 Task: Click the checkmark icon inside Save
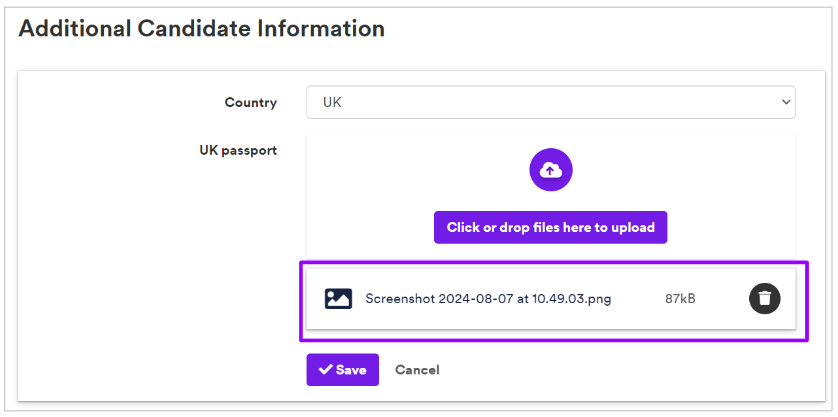tap(325, 369)
